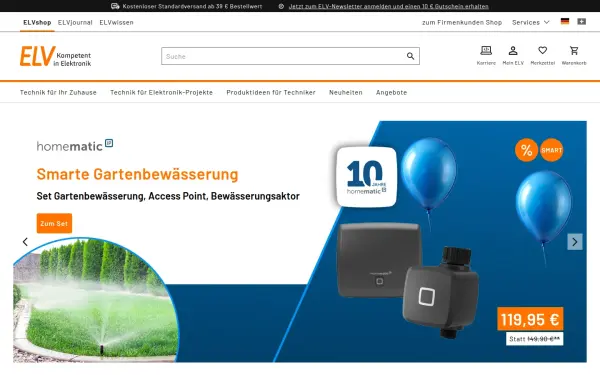
Task: Click the SMART badge on banner
Action: [551, 150]
